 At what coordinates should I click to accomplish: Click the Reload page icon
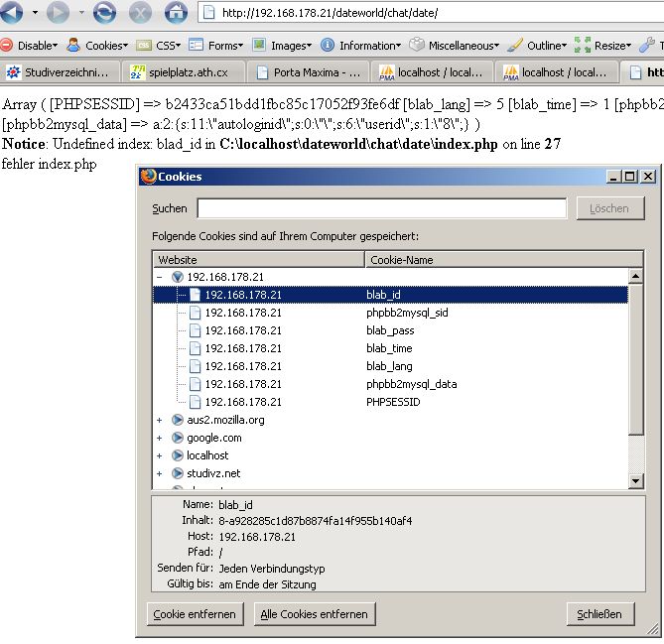coord(104,14)
